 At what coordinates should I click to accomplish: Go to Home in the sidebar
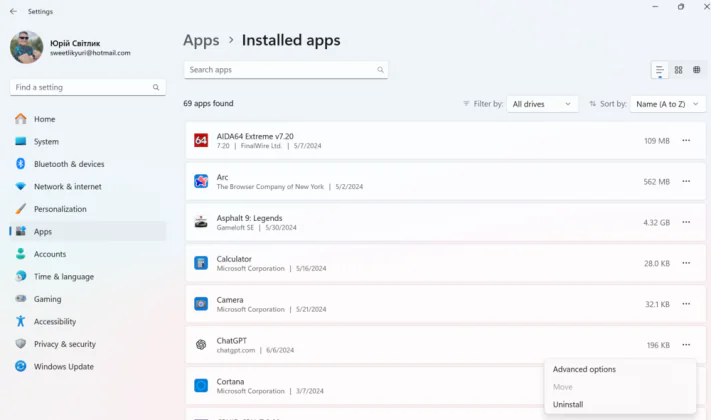pos(88,119)
